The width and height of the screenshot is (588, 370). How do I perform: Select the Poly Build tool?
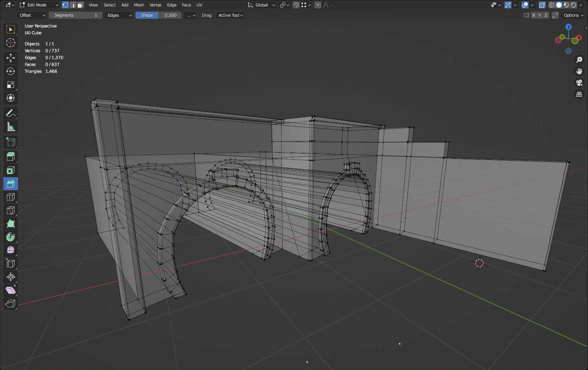[11, 224]
